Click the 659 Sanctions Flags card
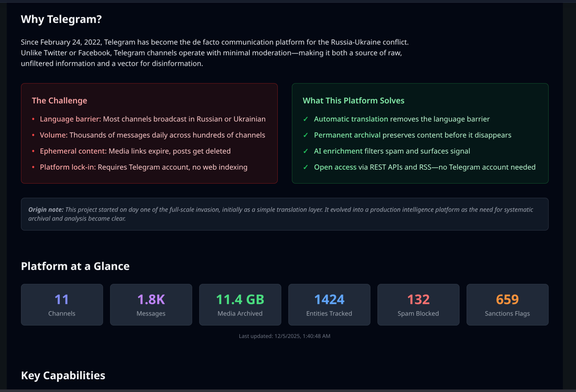Image resolution: width=576 pixels, height=392 pixels. 507,305
